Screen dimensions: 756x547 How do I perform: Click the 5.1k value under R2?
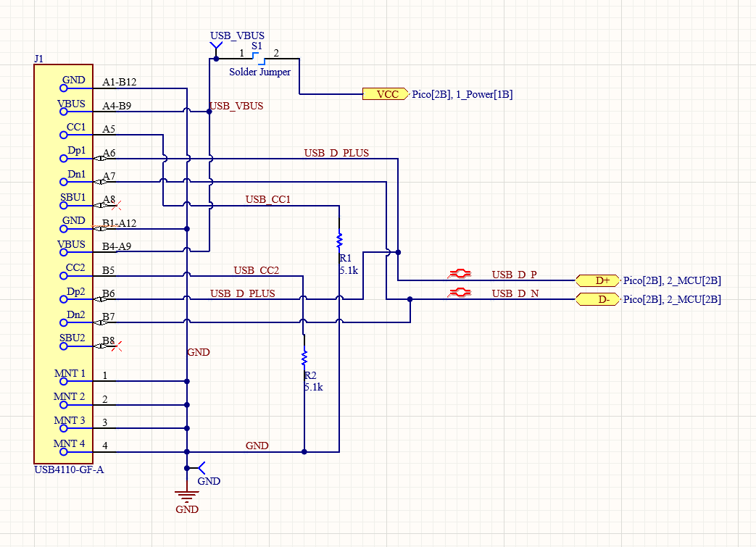313,387
